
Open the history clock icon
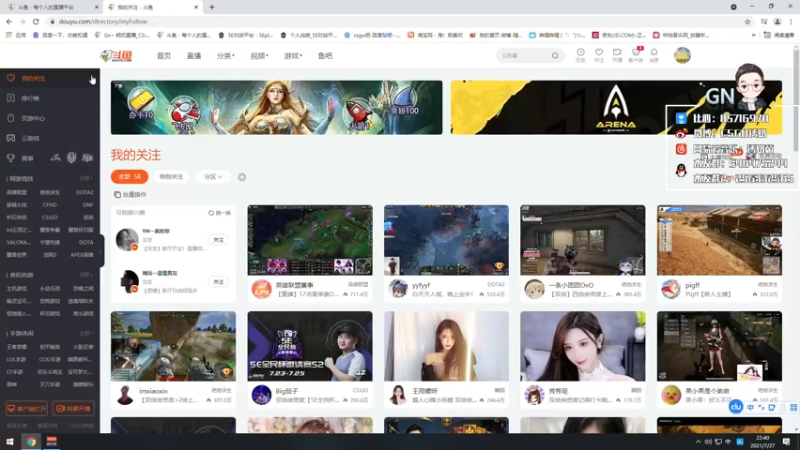tap(581, 53)
